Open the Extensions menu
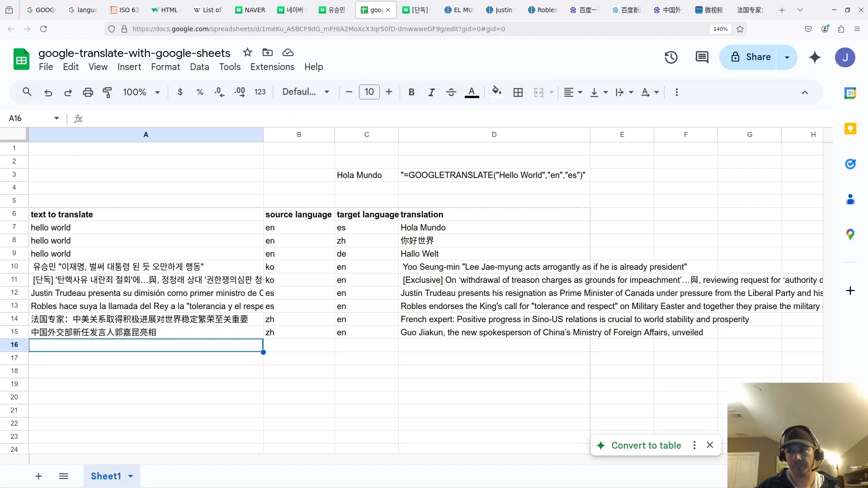The width and height of the screenshot is (868, 488). point(272,67)
